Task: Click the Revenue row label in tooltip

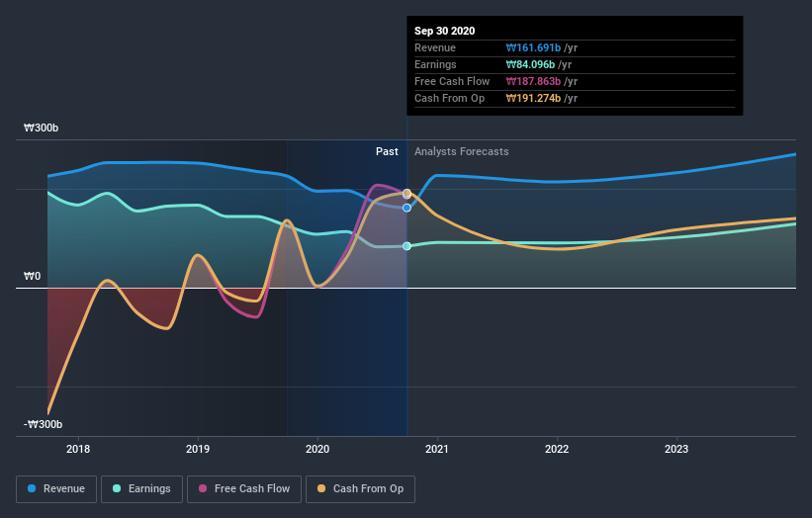Action: click(x=435, y=47)
